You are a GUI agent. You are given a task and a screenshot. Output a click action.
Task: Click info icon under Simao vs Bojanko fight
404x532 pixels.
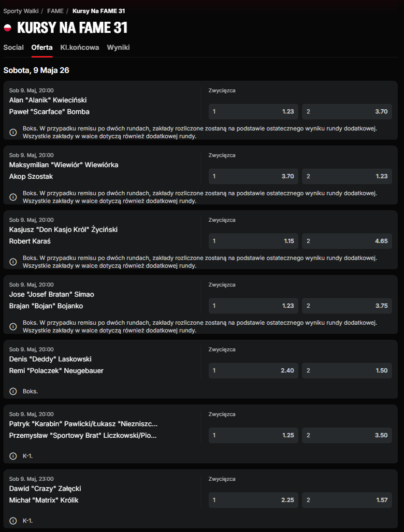click(13, 327)
